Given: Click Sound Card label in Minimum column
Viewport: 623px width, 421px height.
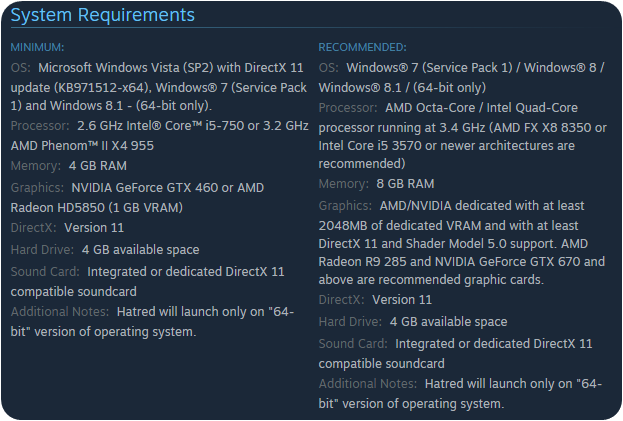Looking at the screenshot, I should click(x=45, y=271).
